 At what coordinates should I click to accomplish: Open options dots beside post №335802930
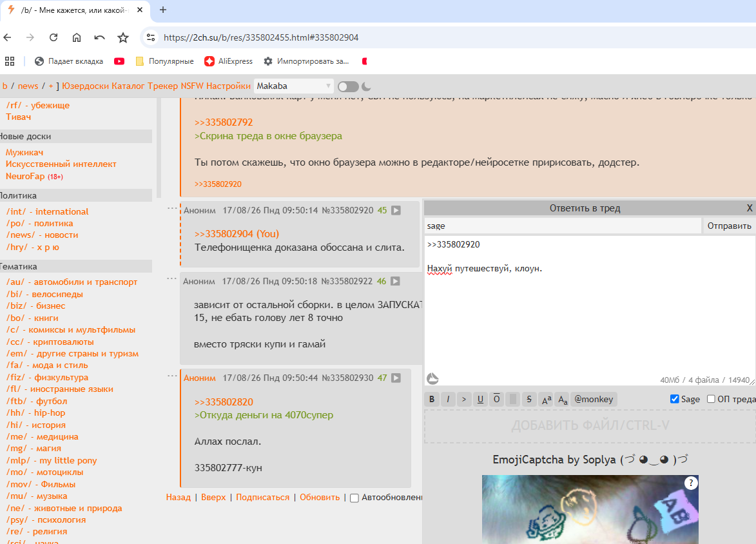(172, 375)
